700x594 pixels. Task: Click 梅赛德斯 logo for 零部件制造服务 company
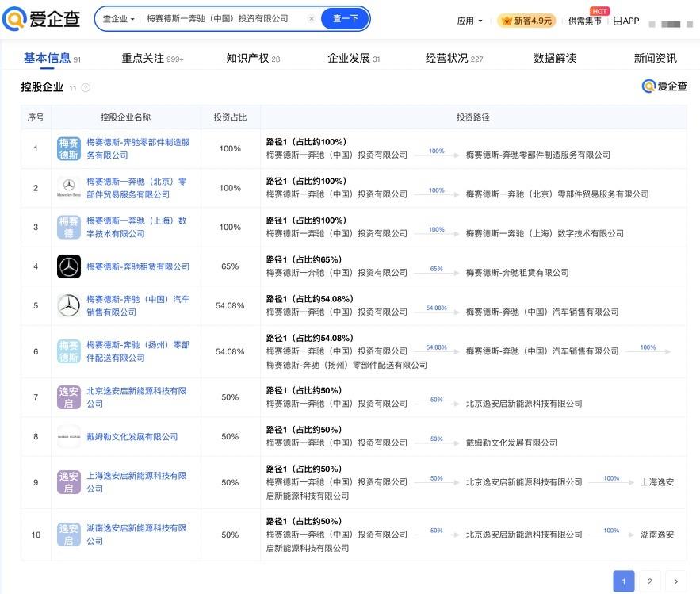[69, 148]
